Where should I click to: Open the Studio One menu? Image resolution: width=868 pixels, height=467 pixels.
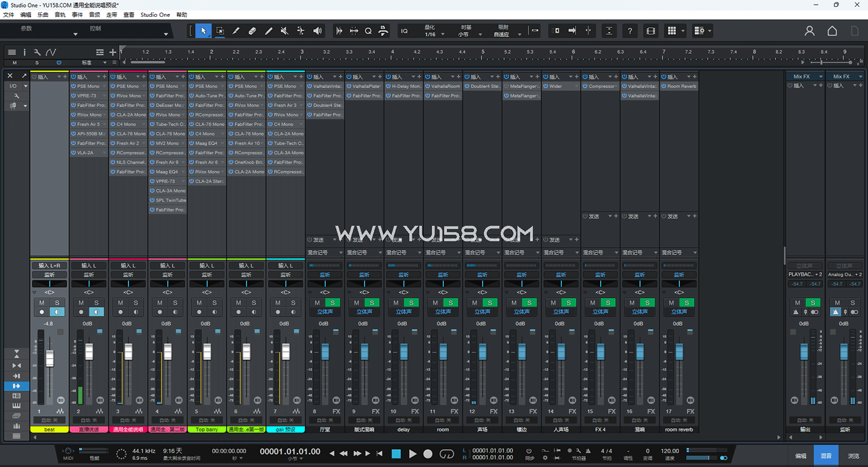click(x=155, y=14)
